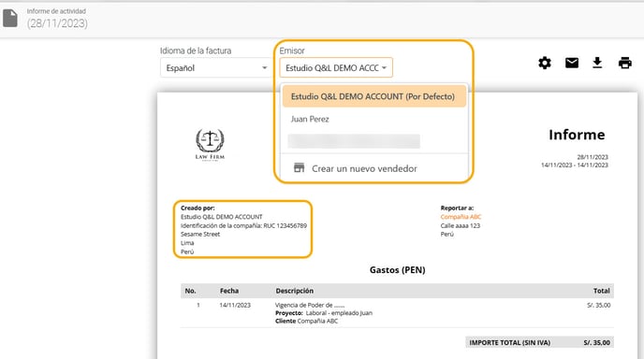Image resolution: width=644 pixels, height=359 pixels.
Task: Click the document icon next to Informe de actividad
Action: (x=10, y=19)
